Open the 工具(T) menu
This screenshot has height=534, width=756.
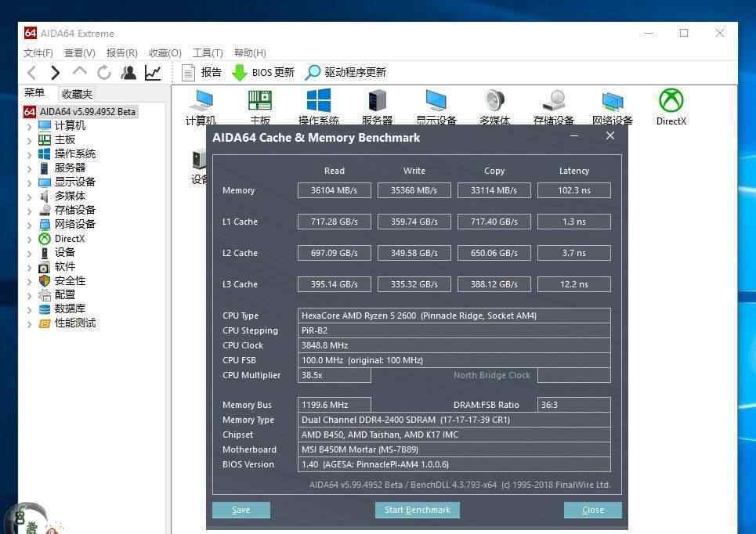click(x=208, y=52)
